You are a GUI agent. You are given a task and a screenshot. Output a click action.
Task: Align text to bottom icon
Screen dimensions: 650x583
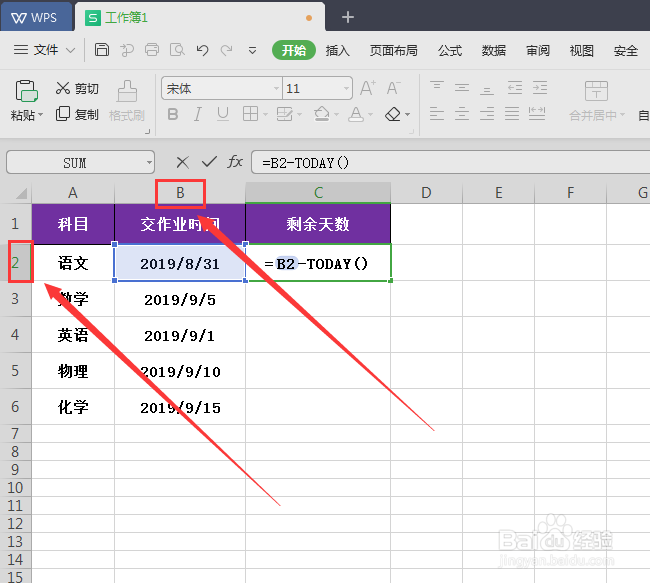487,89
